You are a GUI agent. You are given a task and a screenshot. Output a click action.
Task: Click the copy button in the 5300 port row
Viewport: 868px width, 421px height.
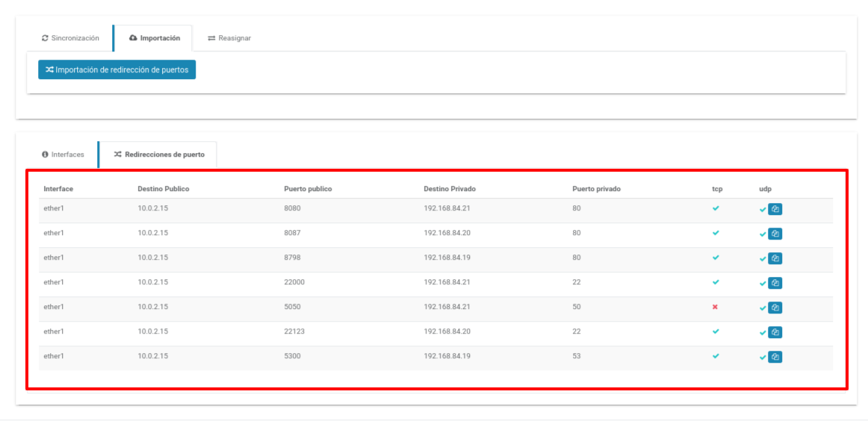(775, 357)
